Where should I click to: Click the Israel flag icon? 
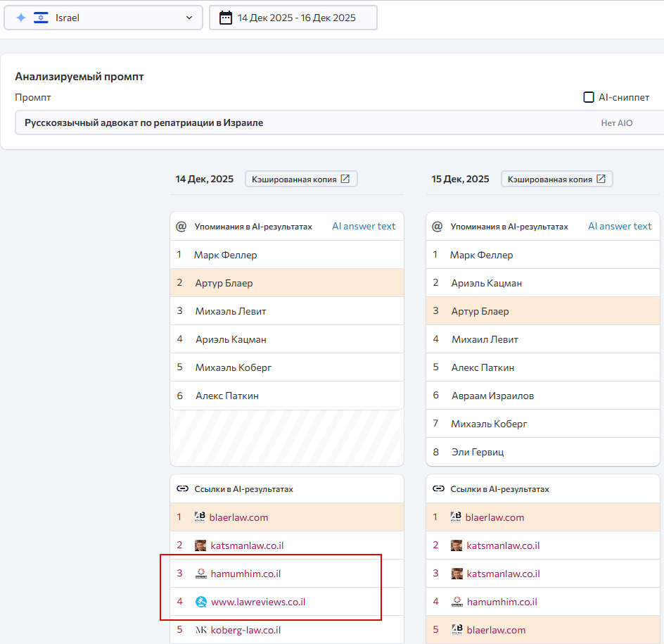pos(41,17)
